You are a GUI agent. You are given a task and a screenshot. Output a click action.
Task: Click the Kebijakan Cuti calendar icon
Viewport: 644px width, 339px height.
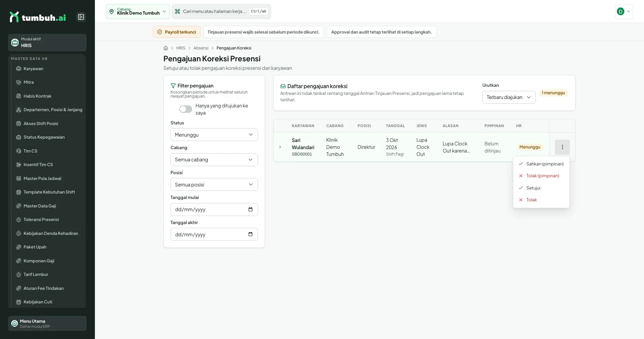point(19,302)
